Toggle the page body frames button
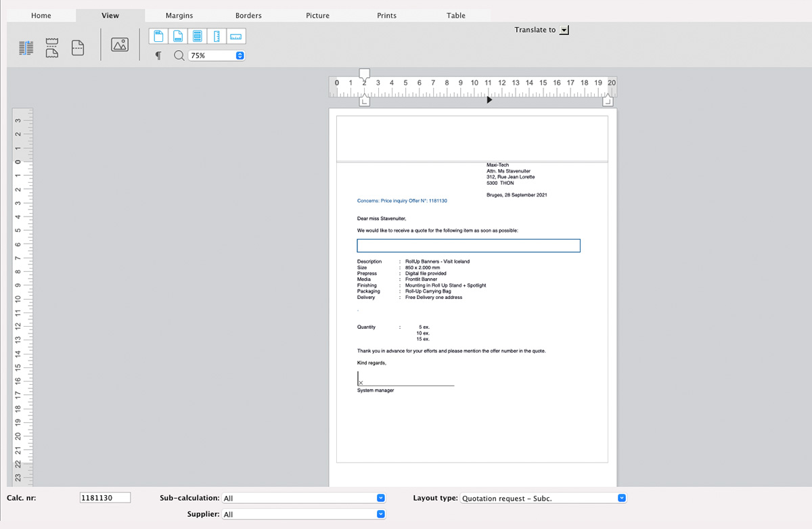The image size is (812, 529). [198, 36]
